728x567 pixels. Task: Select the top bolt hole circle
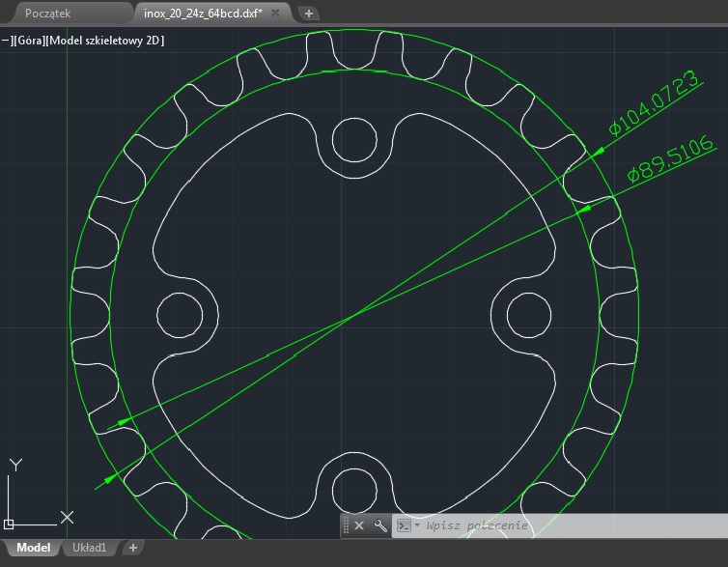tap(354, 140)
